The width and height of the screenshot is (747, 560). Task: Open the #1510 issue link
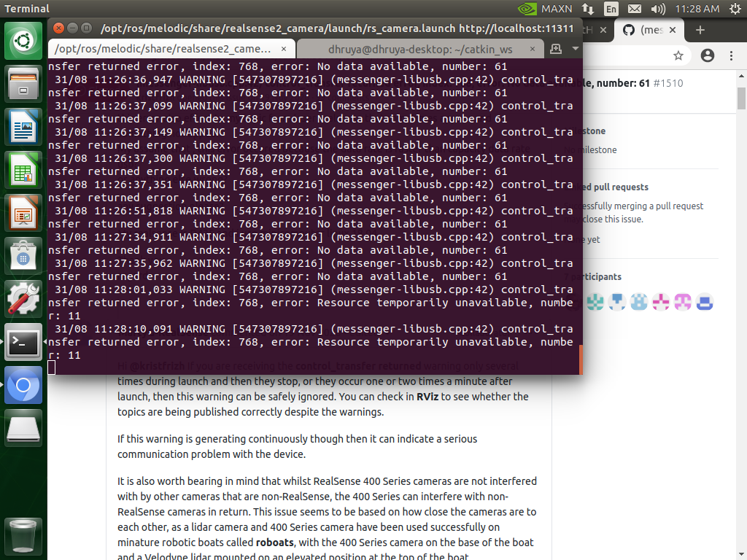pyautogui.click(x=670, y=83)
